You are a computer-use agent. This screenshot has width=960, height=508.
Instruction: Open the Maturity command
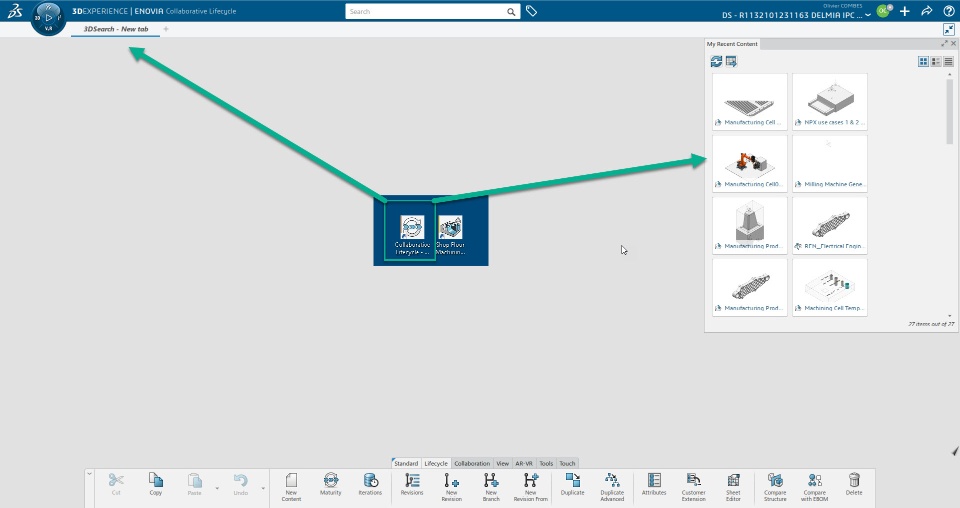coord(331,484)
